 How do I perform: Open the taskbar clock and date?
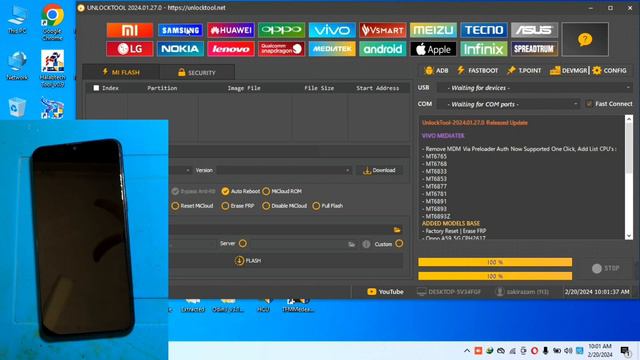600,351
